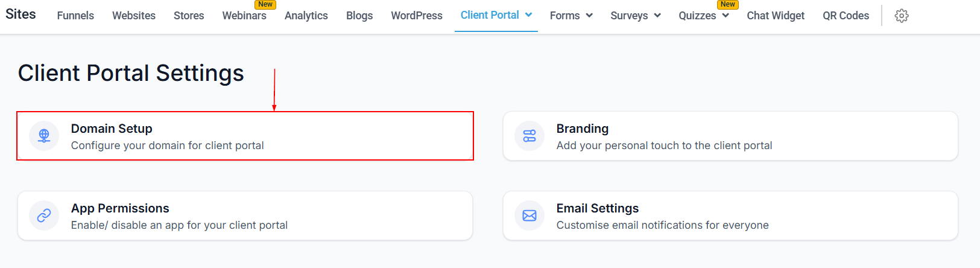
Task: Open the Domain Setup card title
Action: [x=112, y=129]
